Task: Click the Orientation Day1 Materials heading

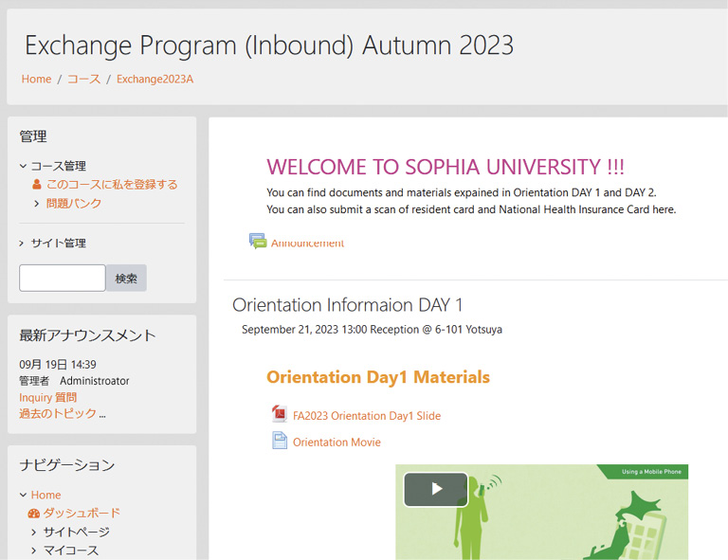Action: (378, 377)
